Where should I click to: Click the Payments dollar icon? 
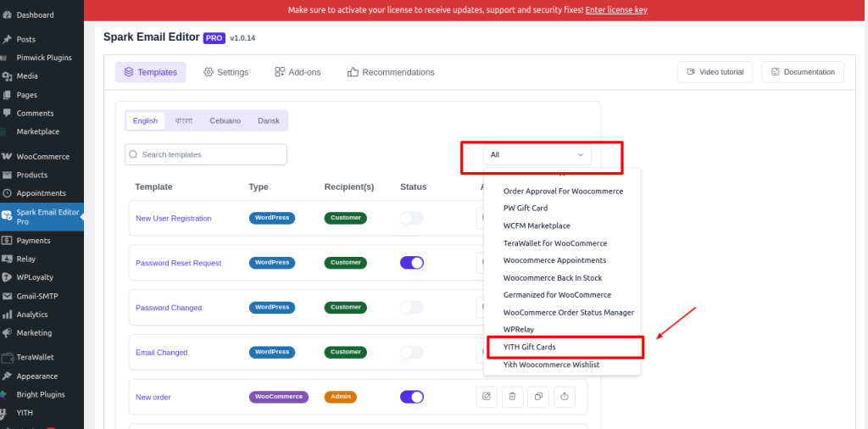coord(7,241)
